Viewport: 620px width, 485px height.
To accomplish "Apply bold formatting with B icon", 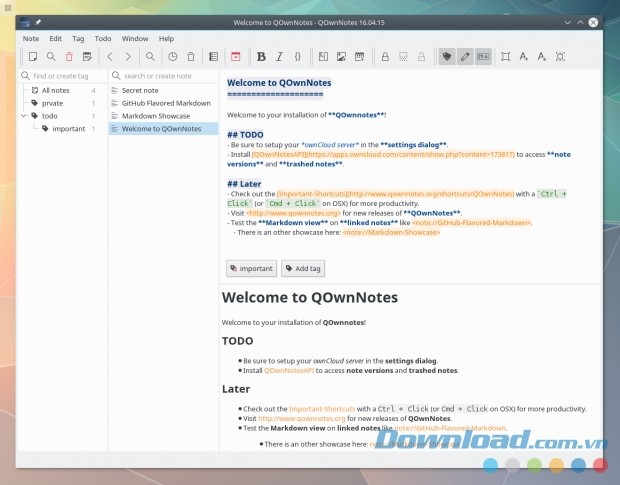I will tap(261, 57).
